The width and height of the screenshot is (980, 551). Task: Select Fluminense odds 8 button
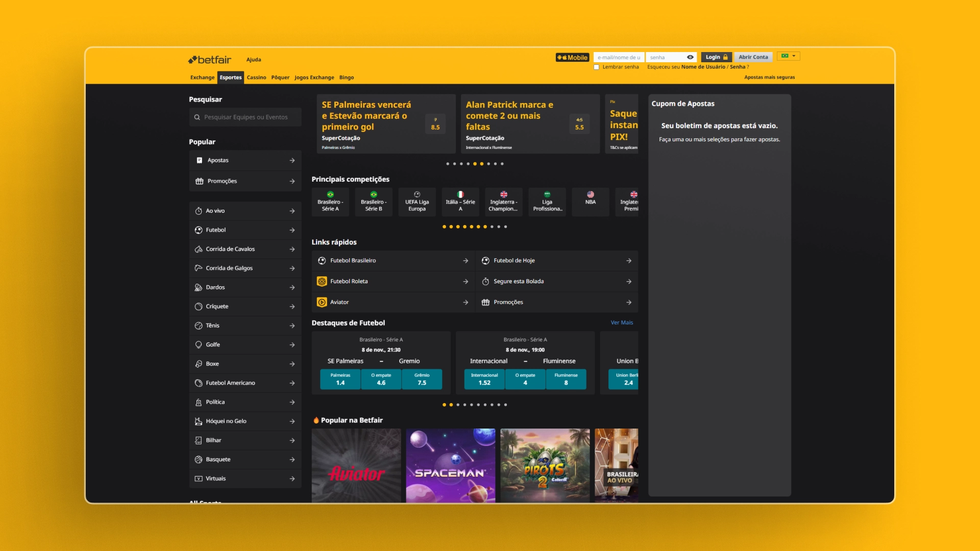pyautogui.click(x=566, y=379)
